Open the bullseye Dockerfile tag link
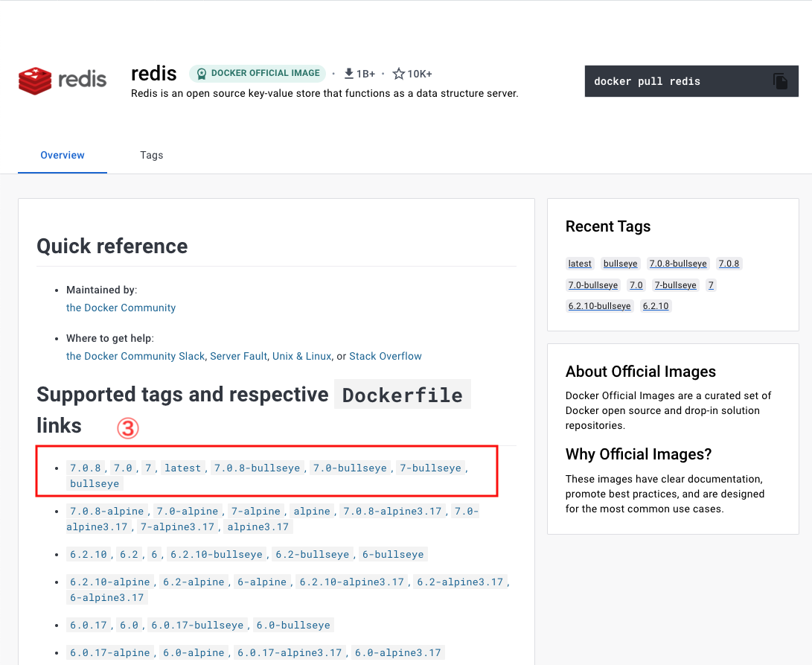Screen dimensions: 812x665 pyautogui.click(x=95, y=483)
